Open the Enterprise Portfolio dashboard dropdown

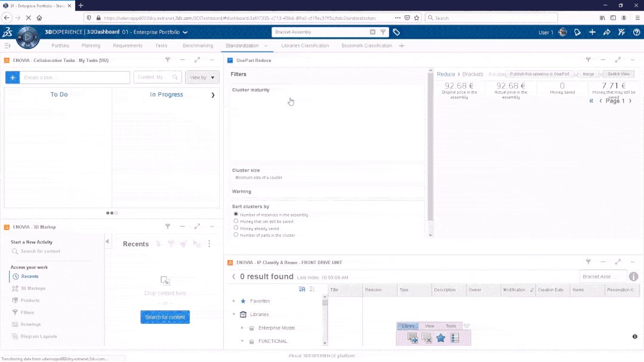coord(185,32)
